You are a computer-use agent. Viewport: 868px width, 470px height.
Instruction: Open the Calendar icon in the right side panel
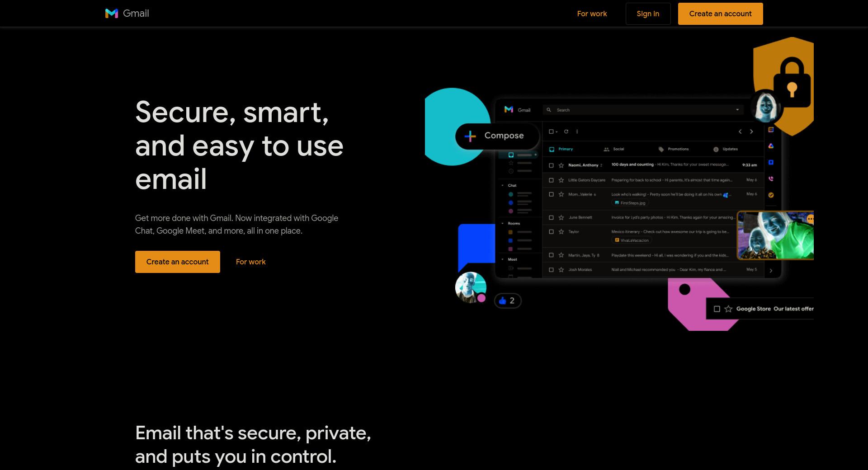tap(771, 130)
